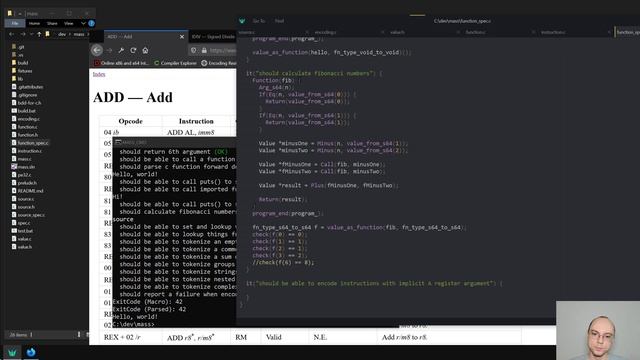640x360 pixels.
Task: Select the function.h file
Action: (24, 135)
